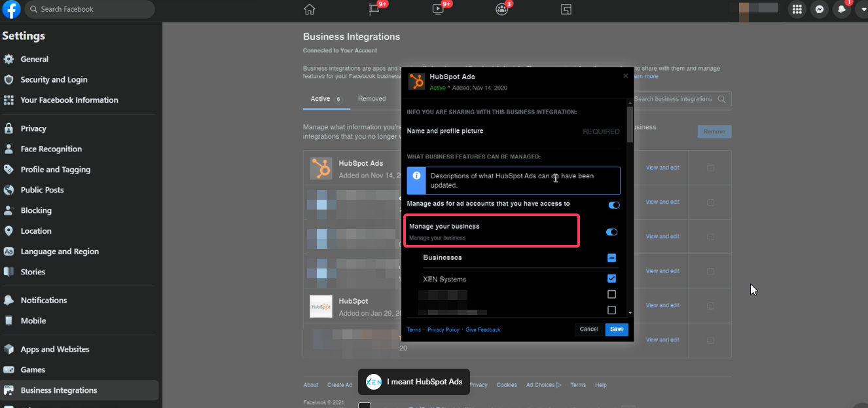Go to Facebook Home feed icon
This screenshot has height=408, width=868.
pyautogui.click(x=310, y=9)
